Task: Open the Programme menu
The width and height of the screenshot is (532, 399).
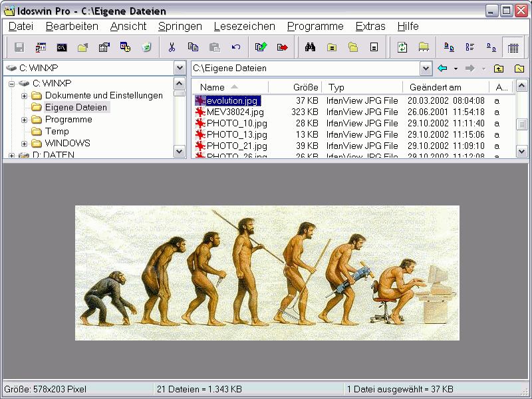Action: click(x=315, y=26)
